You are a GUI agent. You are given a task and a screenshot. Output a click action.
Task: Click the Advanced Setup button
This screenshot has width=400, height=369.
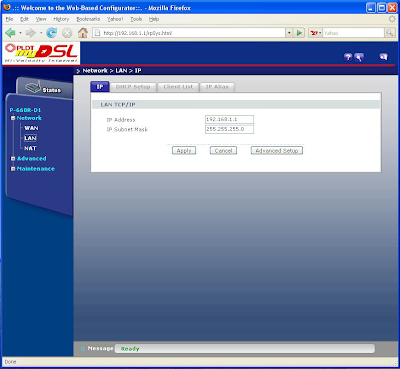pos(277,151)
